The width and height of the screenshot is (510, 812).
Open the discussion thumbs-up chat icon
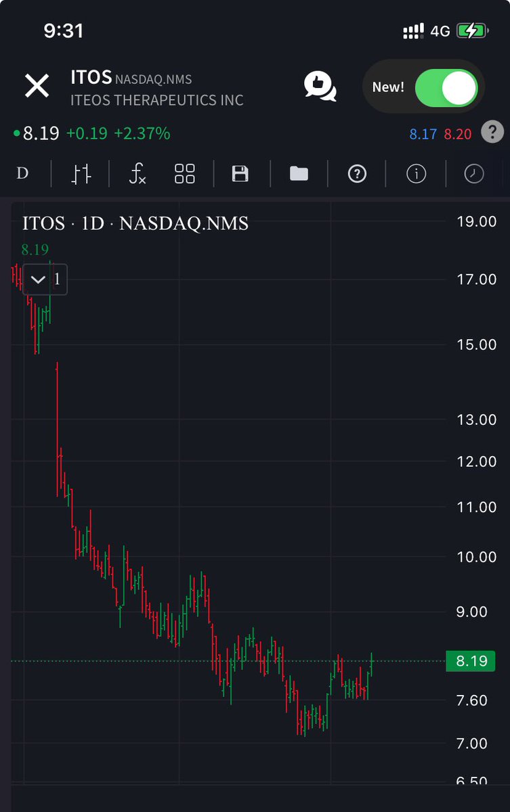320,87
